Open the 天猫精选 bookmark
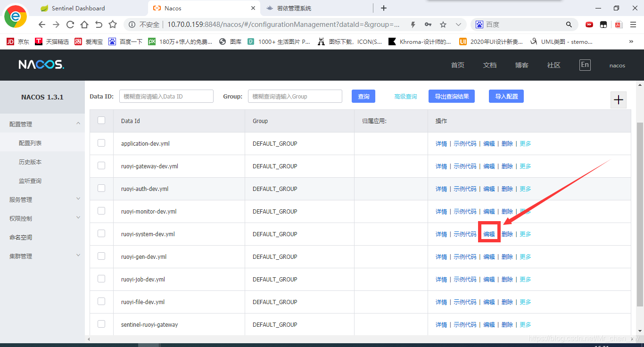Screen dimensions: 644x347 coord(52,41)
